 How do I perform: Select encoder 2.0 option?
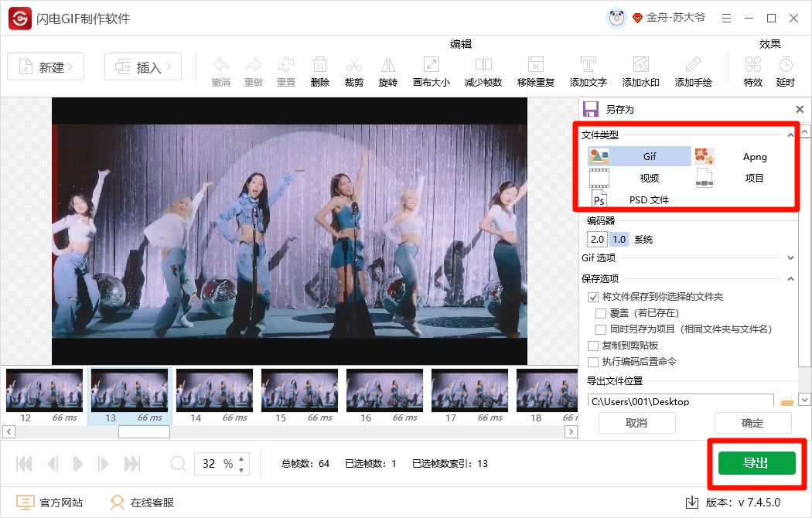[x=597, y=240]
